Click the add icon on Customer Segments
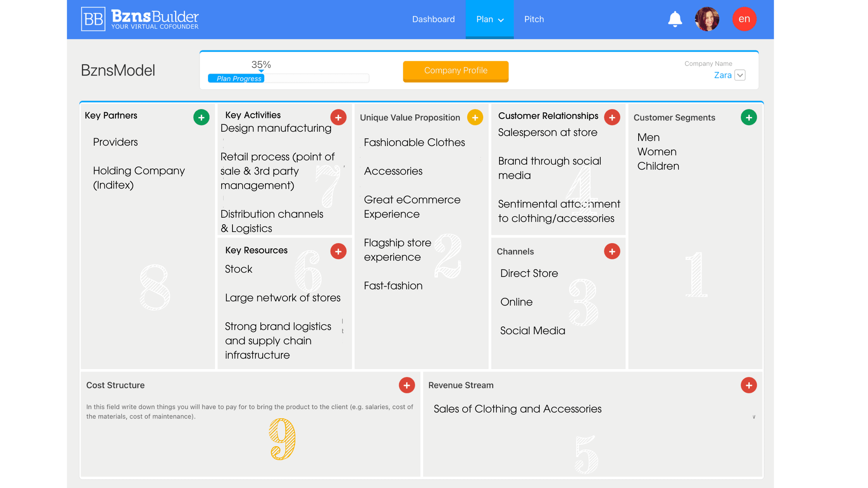The height and width of the screenshot is (488, 868). click(749, 117)
